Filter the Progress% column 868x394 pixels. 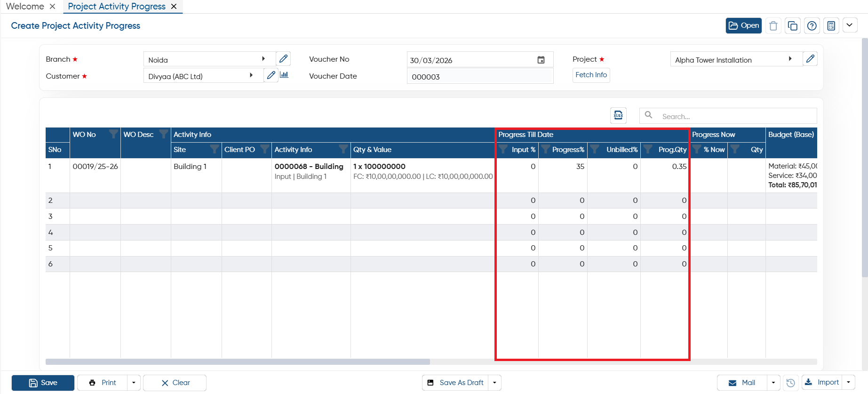click(x=546, y=149)
